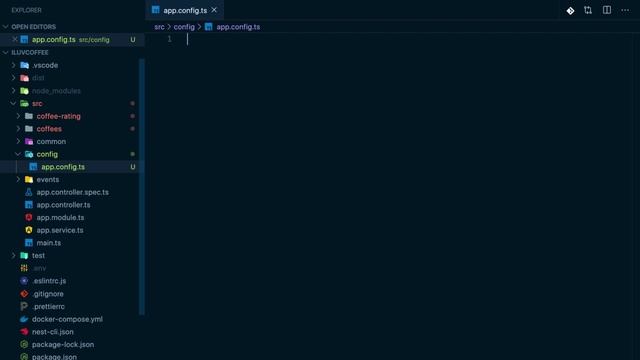
Task: Click the src folder icon
Action: [24, 103]
